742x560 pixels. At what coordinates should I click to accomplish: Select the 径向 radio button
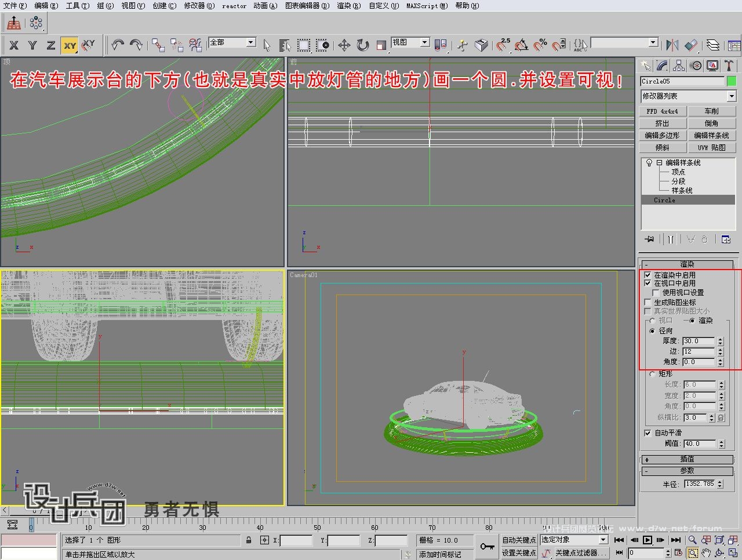click(x=653, y=331)
